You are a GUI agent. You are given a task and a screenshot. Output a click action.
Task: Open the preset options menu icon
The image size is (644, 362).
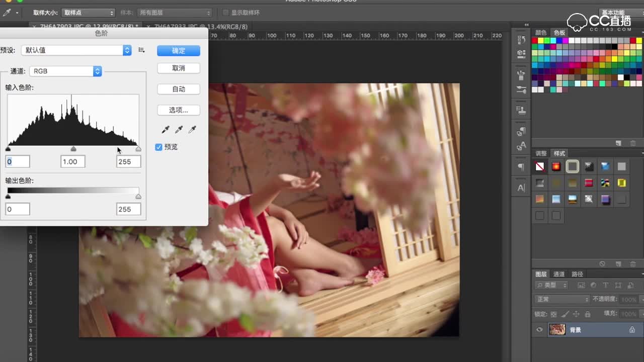(141, 50)
